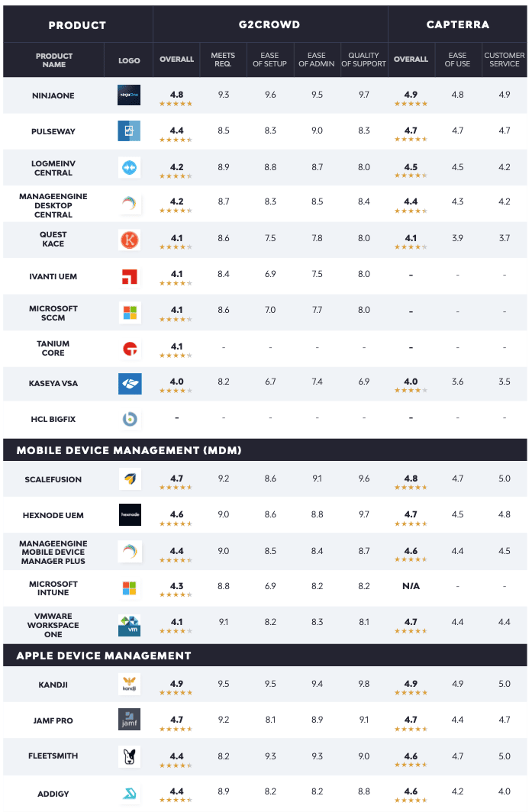Click the Addigy logo icon

[x=129, y=794]
